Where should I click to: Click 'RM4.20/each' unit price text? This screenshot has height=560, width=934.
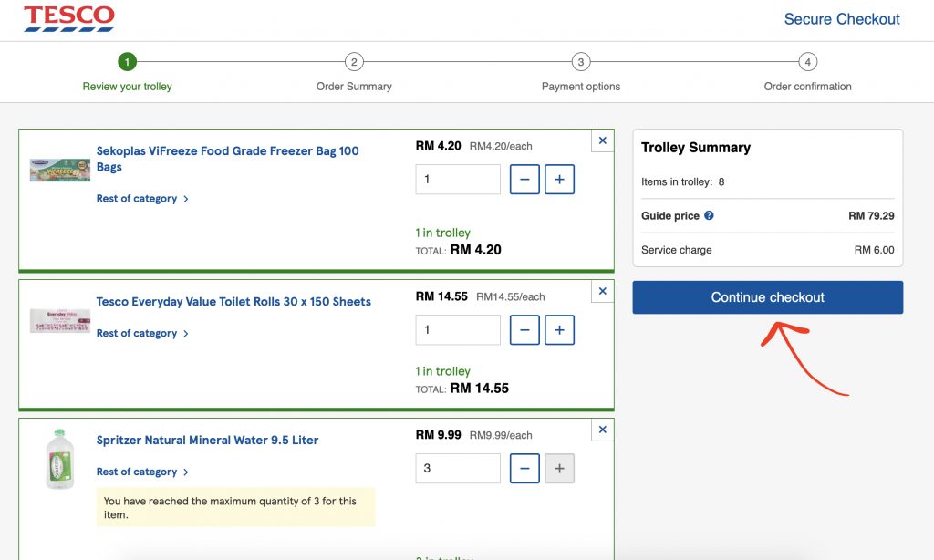pyautogui.click(x=501, y=146)
